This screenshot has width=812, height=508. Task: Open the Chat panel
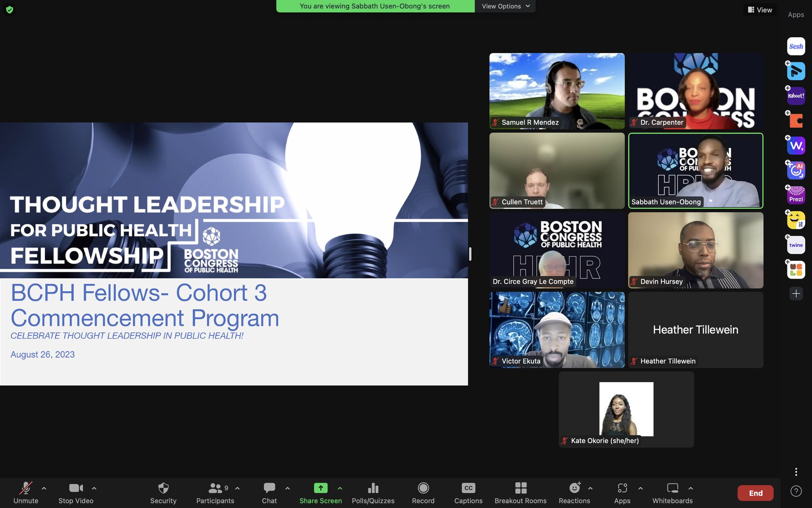click(x=269, y=493)
